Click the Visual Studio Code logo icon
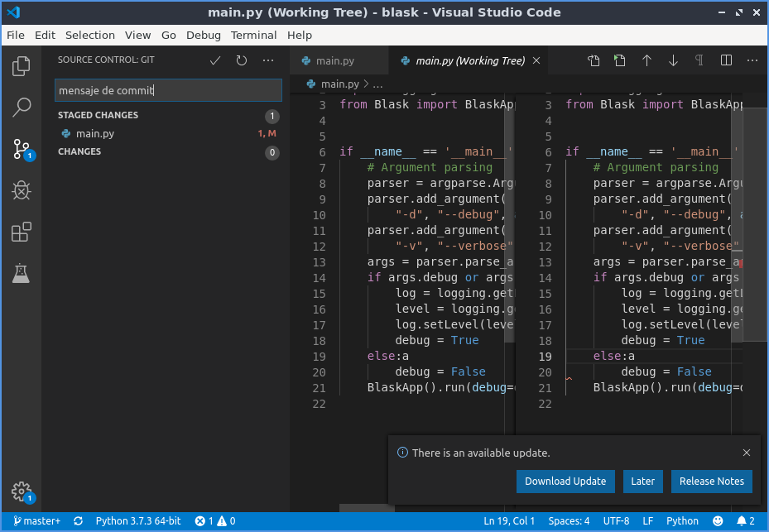 coord(14,12)
